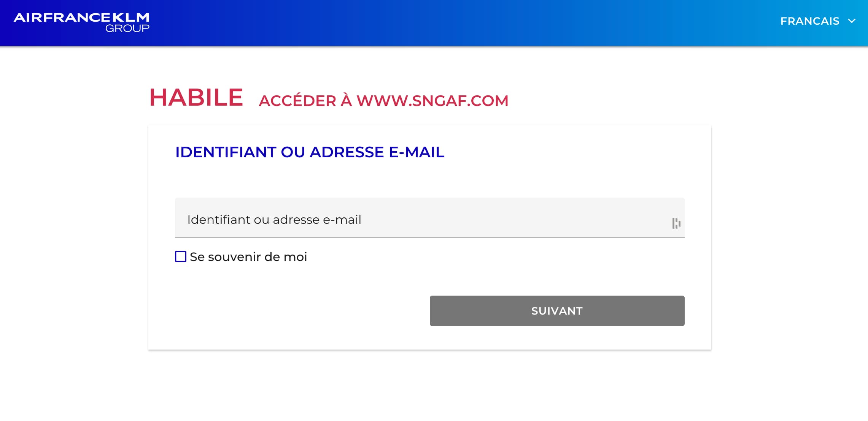Click the IDENTIFIANT OU ADRESSE E-MAIL heading

click(310, 152)
